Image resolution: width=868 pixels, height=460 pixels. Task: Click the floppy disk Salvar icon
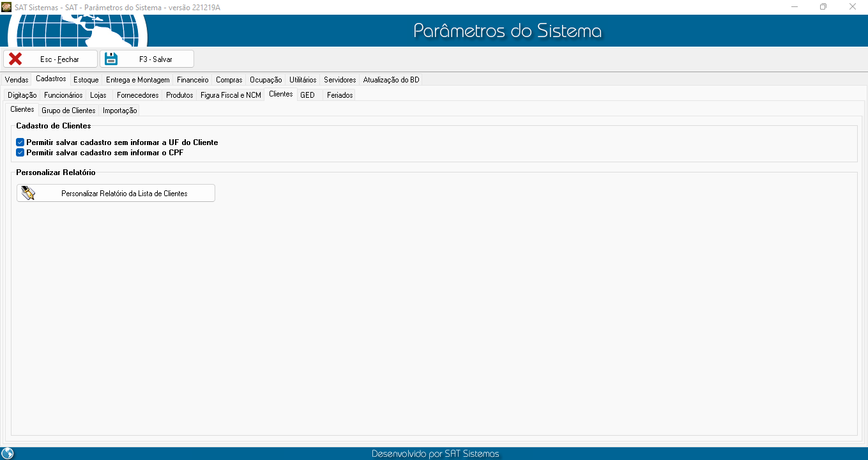click(112, 59)
